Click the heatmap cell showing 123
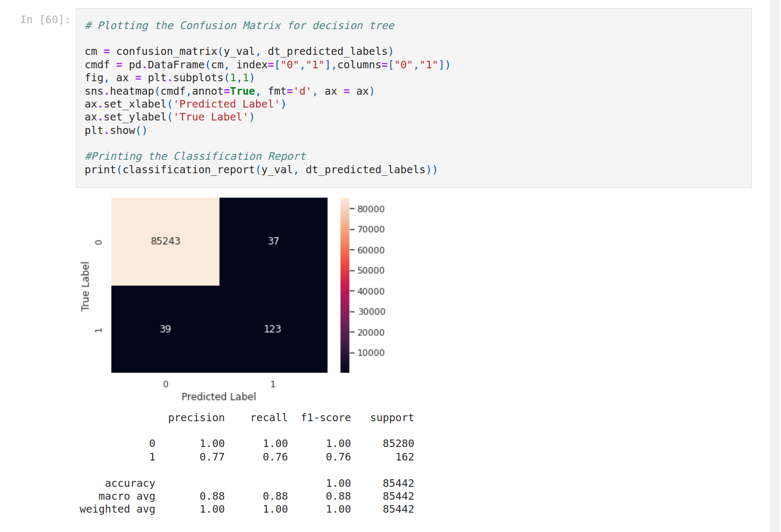781x532 pixels. (x=273, y=329)
